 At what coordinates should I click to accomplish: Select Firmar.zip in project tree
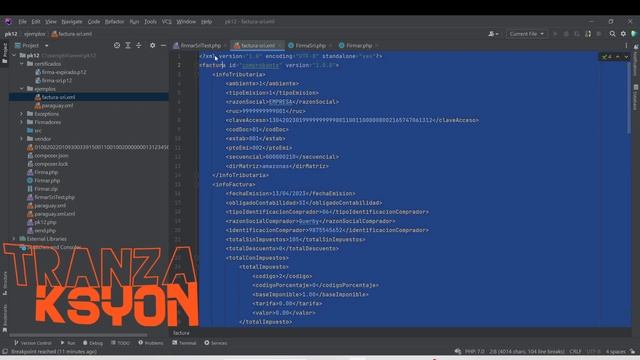coord(42,189)
